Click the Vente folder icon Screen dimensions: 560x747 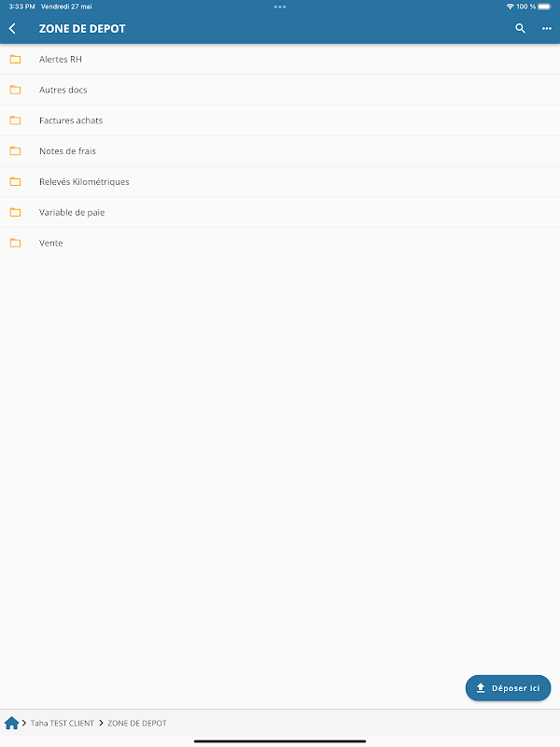pos(15,243)
